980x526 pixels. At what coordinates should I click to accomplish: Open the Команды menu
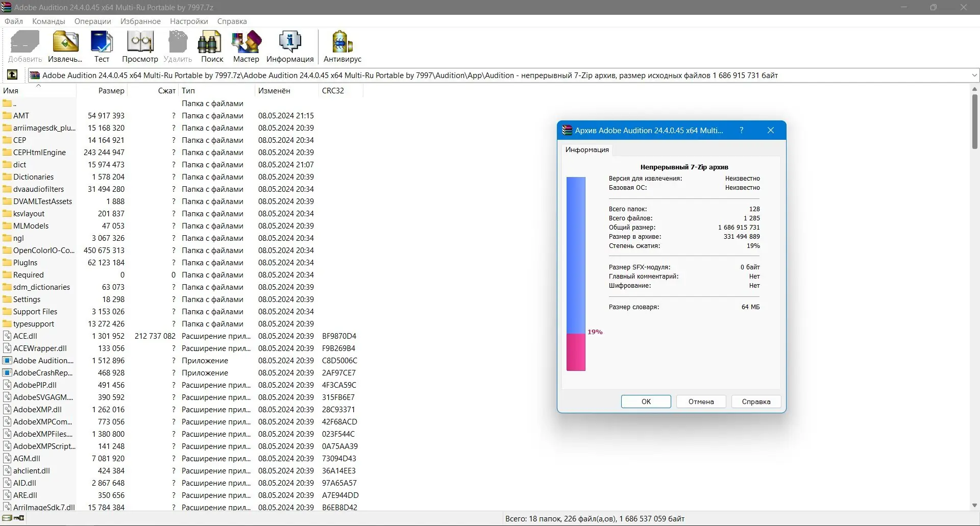click(48, 21)
